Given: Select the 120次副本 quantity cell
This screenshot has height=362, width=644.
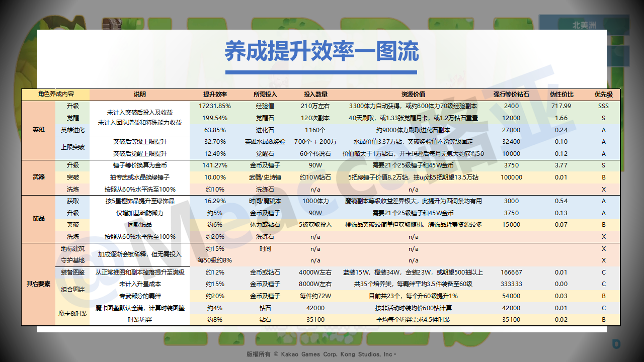Looking at the screenshot, I should pyautogui.click(x=315, y=118).
